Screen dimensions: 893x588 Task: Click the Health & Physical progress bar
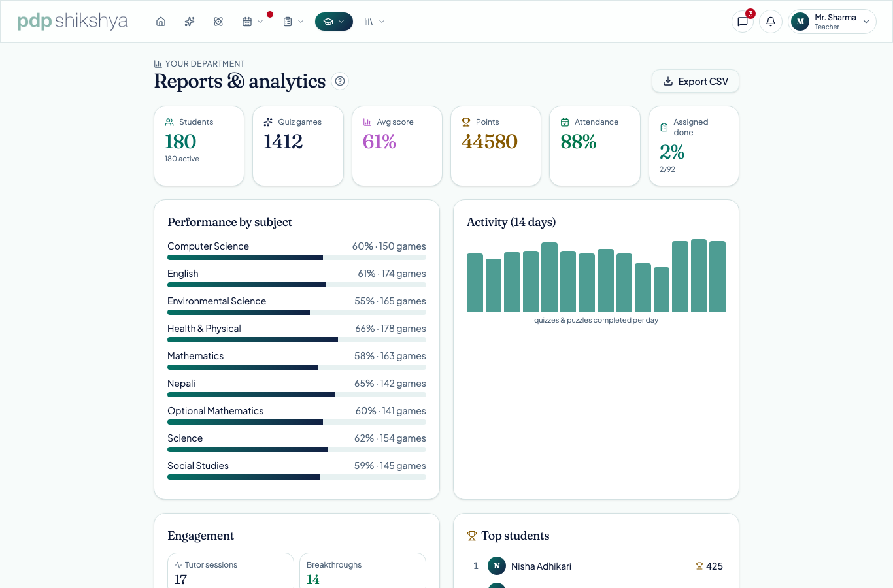click(297, 340)
